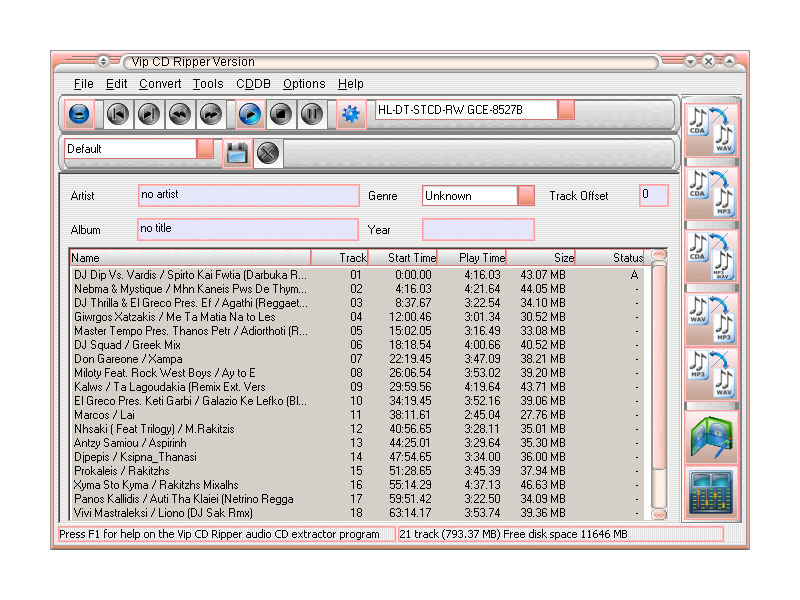Open ripper settings via the gear icon
Image resolution: width=800 pixels, height=600 pixels.
click(x=351, y=113)
